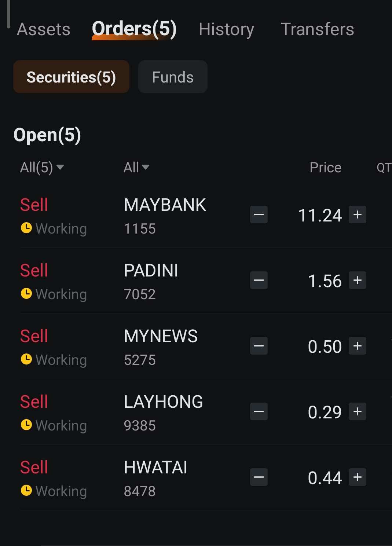Go to the Transfers tab

pos(317,29)
